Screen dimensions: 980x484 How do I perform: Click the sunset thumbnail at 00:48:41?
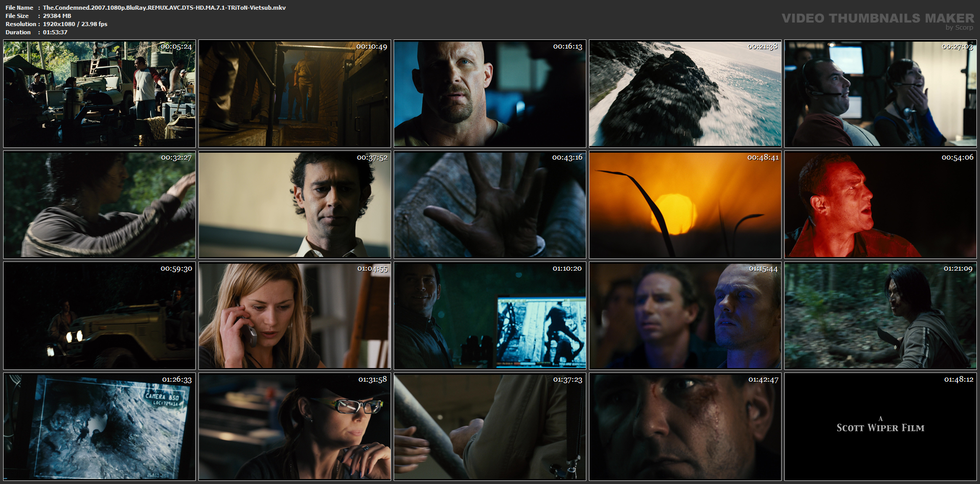point(685,205)
